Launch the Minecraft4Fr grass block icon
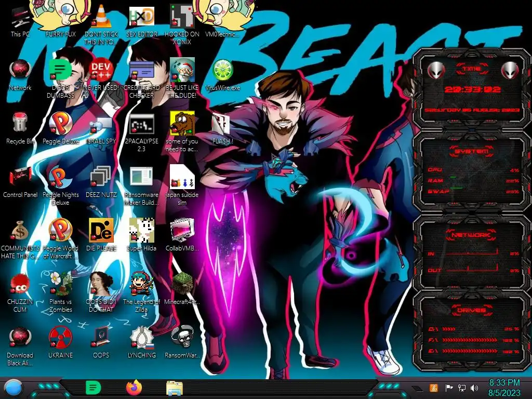 point(182,284)
